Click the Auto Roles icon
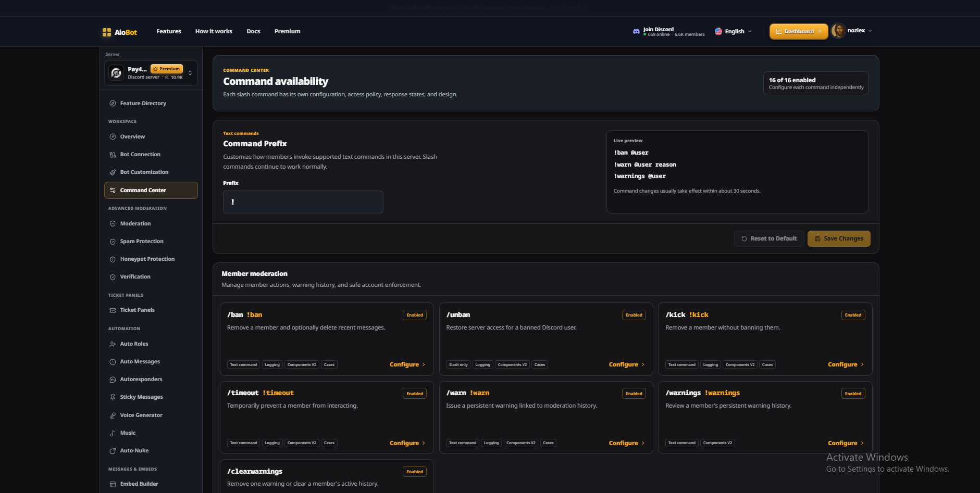Image resolution: width=980 pixels, height=493 pixels. pos(113,344)
